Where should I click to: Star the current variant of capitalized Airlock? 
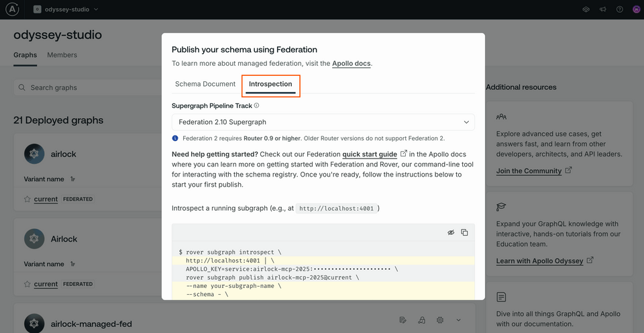[x=28, y=284]
